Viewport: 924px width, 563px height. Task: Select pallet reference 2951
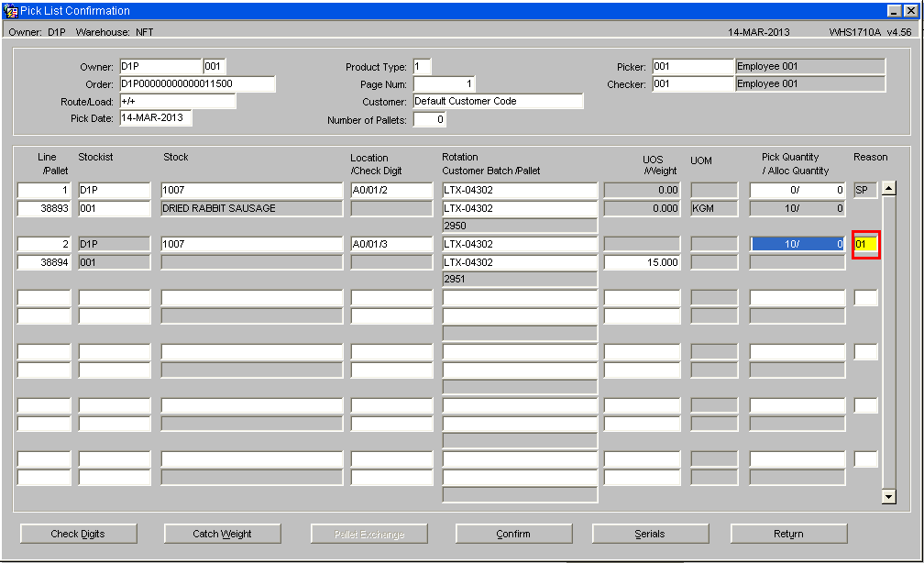point(520,279)
